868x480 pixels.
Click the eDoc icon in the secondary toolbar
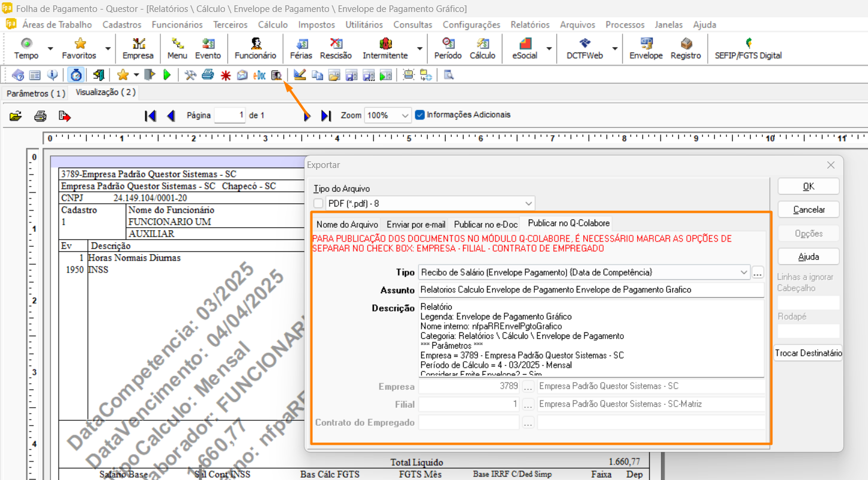[260, 75]
